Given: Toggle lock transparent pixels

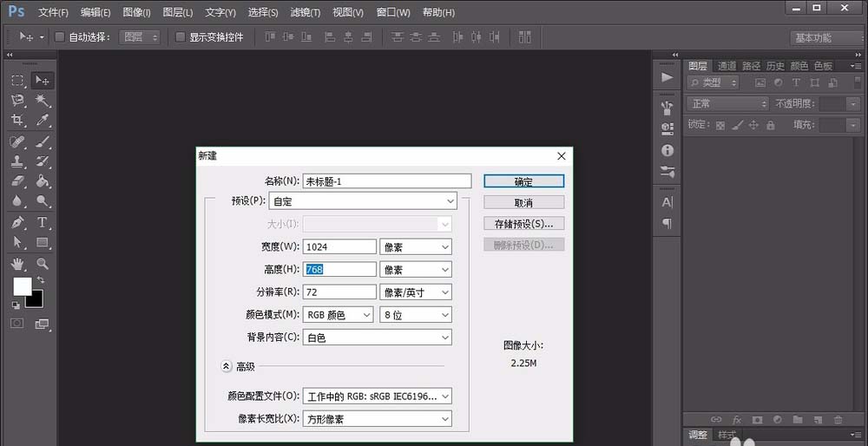Looking at the screenshot, I should coord(720,126).
